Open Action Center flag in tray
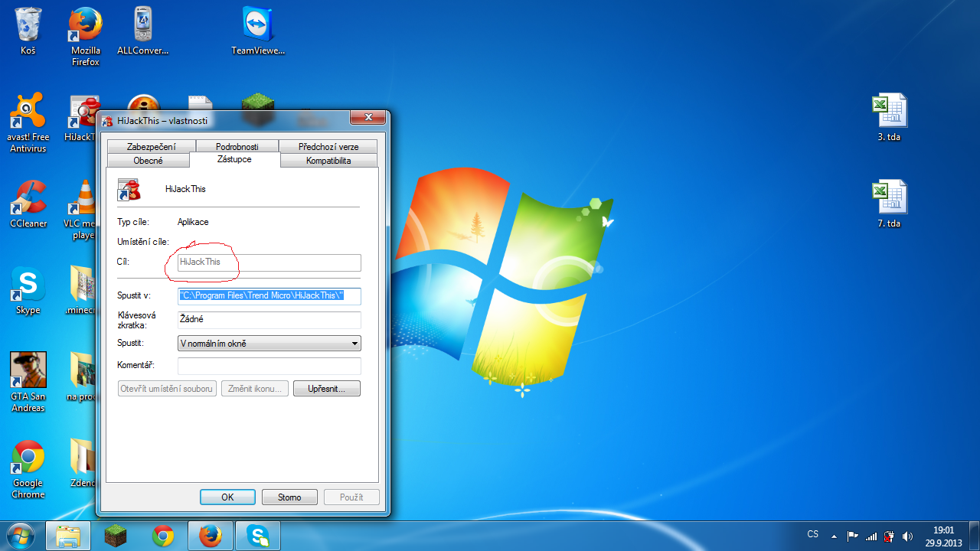The image size is (980, 551). [852, 536]
